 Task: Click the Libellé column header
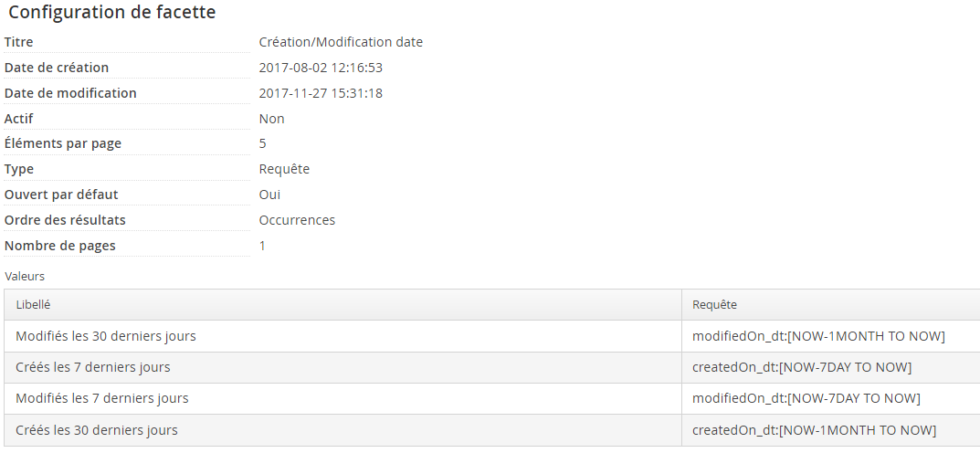pyautogui.click(x=33, y=305)
